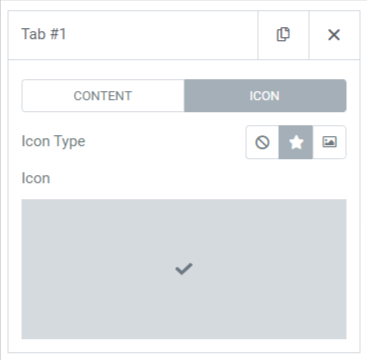Open the ICON tab
367x360 pixels.
(265, 96)
